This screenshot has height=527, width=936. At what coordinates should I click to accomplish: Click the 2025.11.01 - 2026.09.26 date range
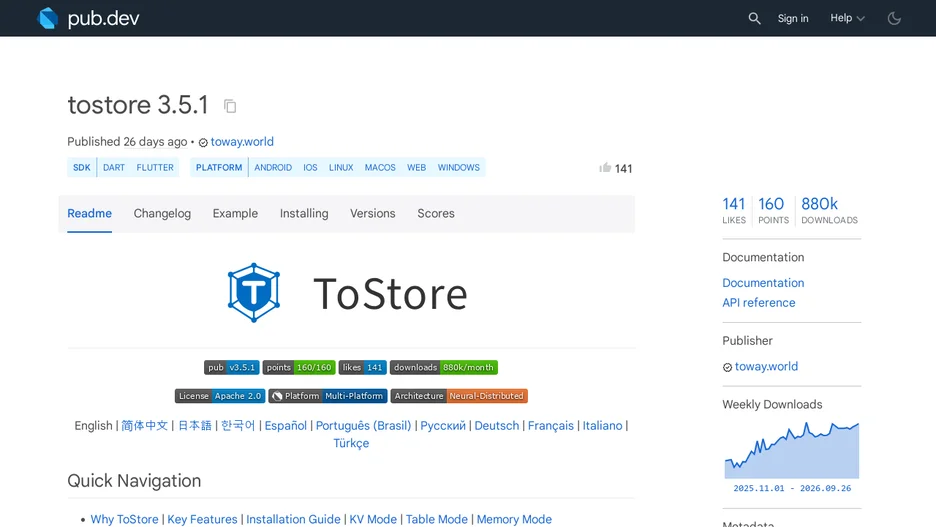click(792, 488)
